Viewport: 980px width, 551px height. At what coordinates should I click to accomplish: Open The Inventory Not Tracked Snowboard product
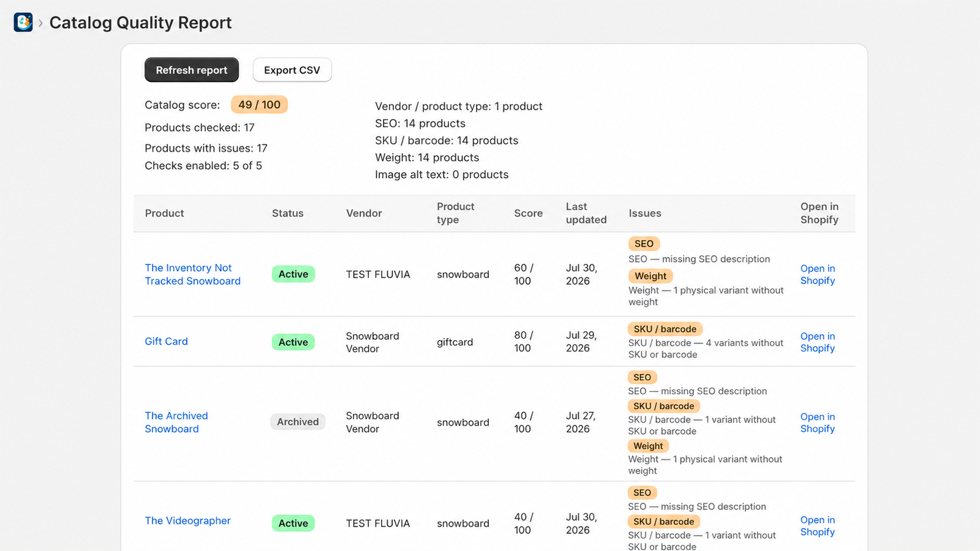[193, 274]
